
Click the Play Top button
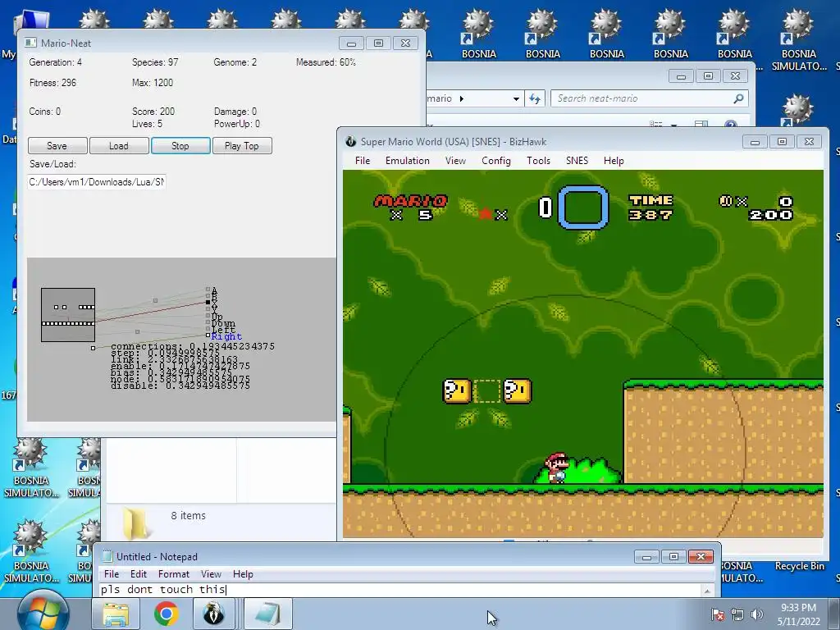tap(242, 146)
